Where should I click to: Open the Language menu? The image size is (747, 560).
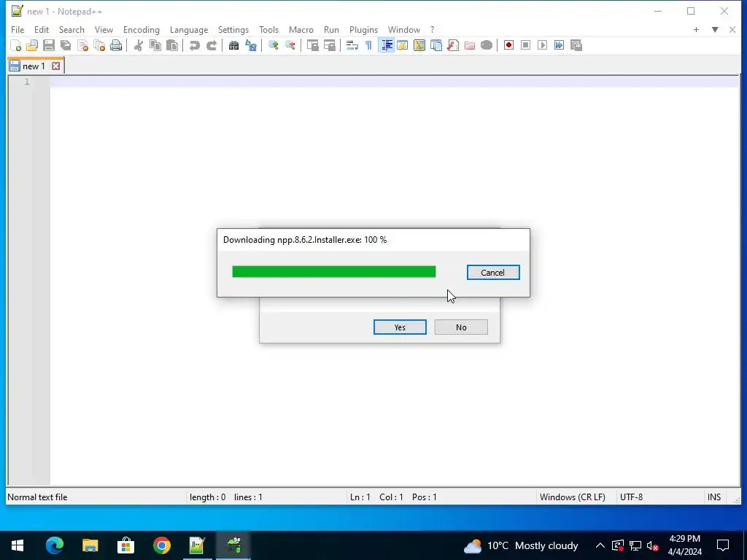189,29
